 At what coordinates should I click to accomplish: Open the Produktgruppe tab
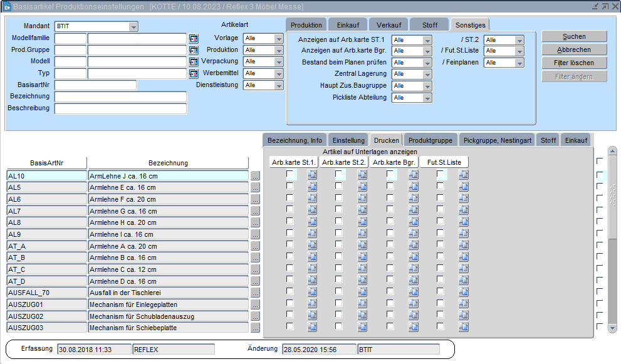pos(431,140)
